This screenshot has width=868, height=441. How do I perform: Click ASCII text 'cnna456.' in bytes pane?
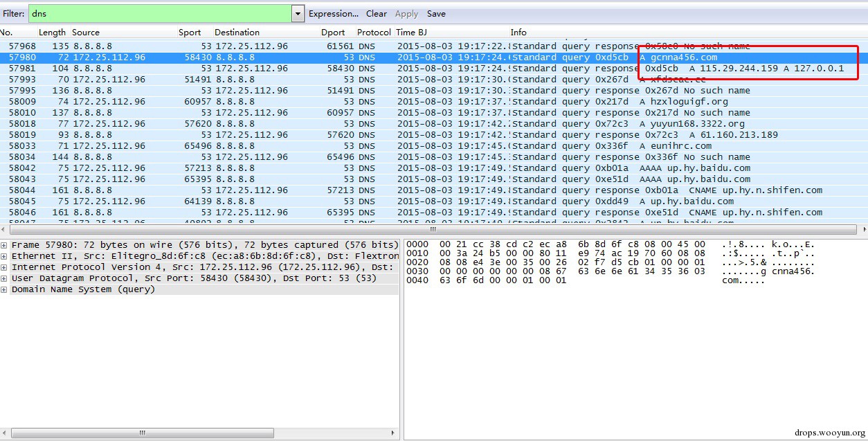pos(793,271)
